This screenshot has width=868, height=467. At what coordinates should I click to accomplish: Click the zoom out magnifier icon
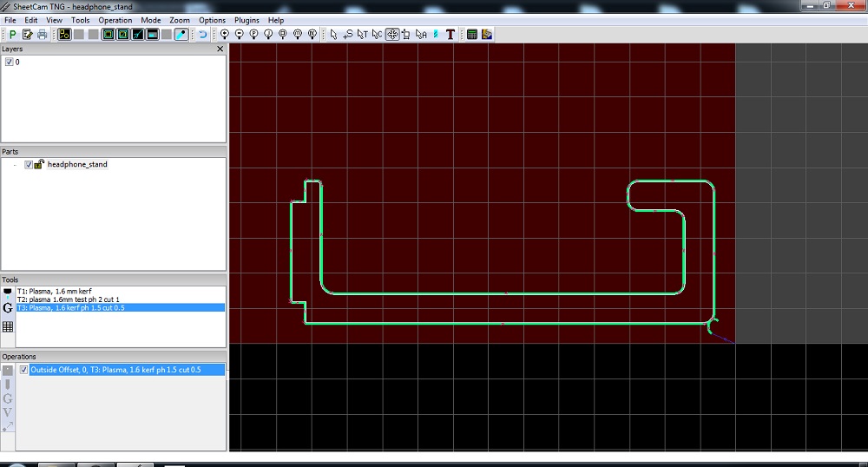click(x=240, y=35)
